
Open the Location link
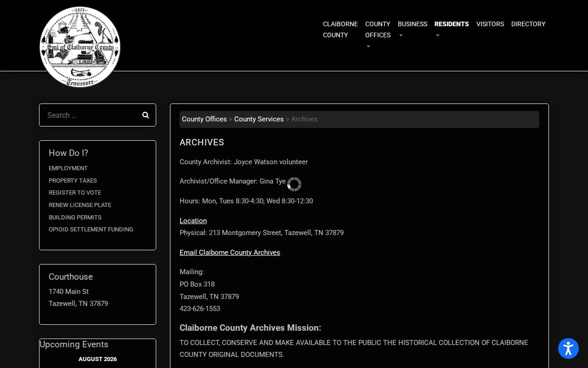tap(193, 221)
